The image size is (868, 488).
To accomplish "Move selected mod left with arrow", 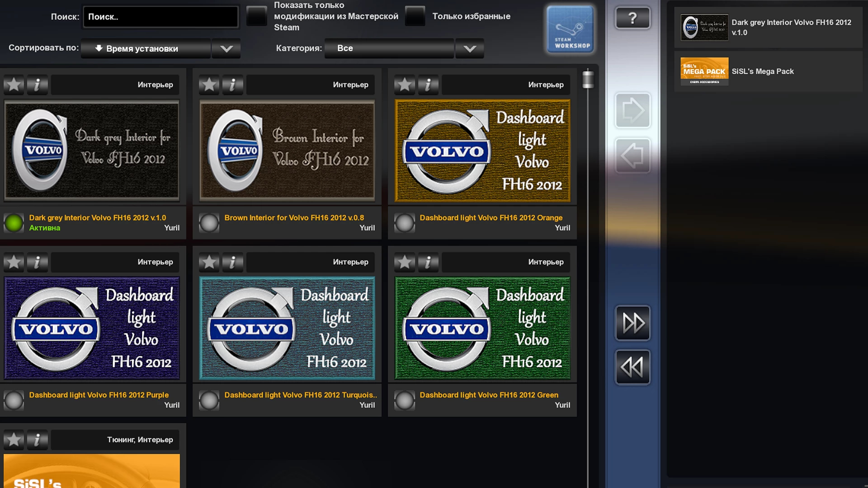I will click(x=632, y=155).
